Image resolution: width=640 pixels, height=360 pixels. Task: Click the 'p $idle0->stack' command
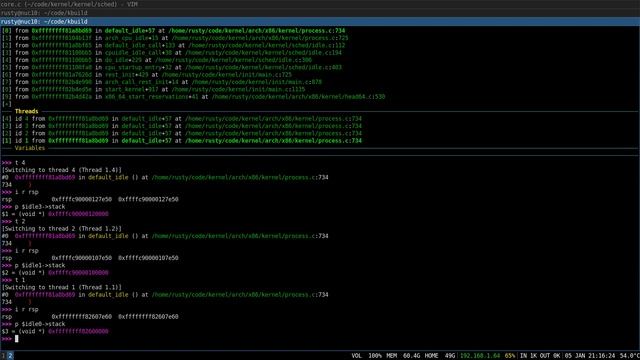pyautogui.click(x=33, y=324)
